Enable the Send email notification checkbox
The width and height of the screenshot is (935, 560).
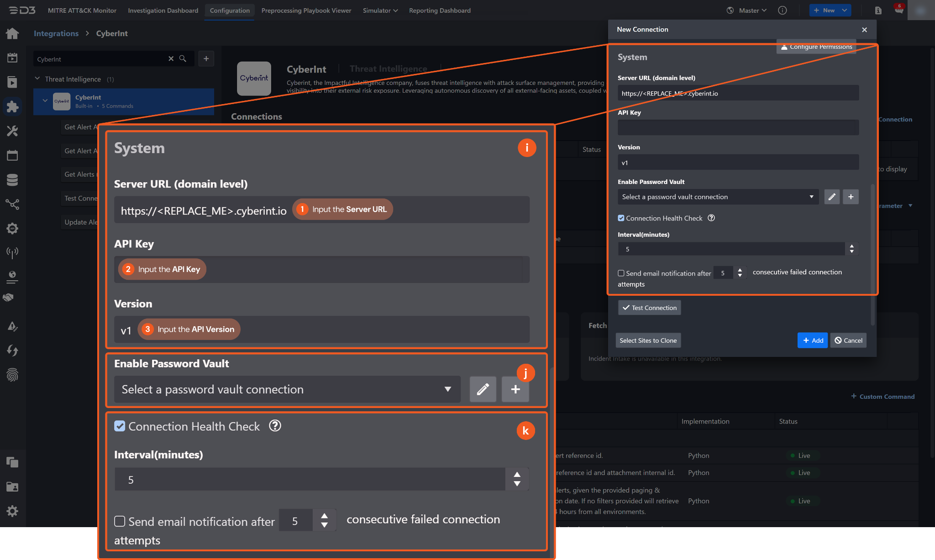(x=621, y=273)
